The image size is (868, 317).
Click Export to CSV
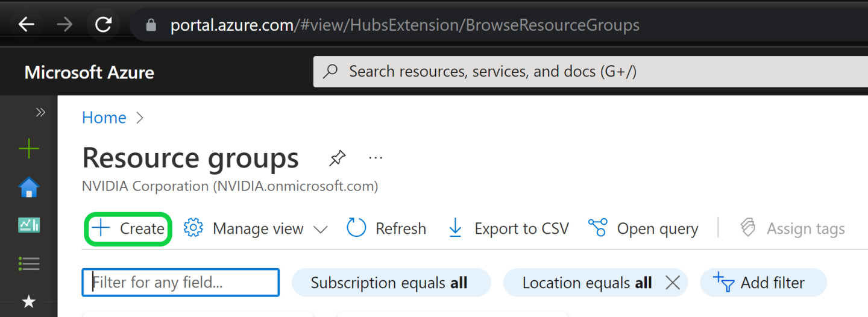coord(509,229)
